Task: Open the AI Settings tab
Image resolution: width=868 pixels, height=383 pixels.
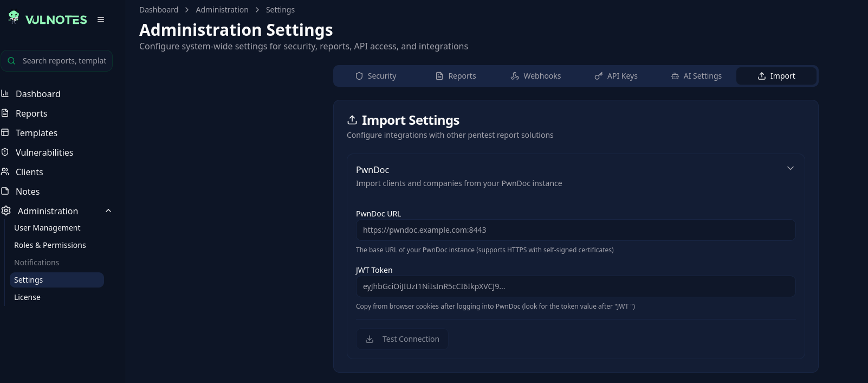Action: [696, 76]
